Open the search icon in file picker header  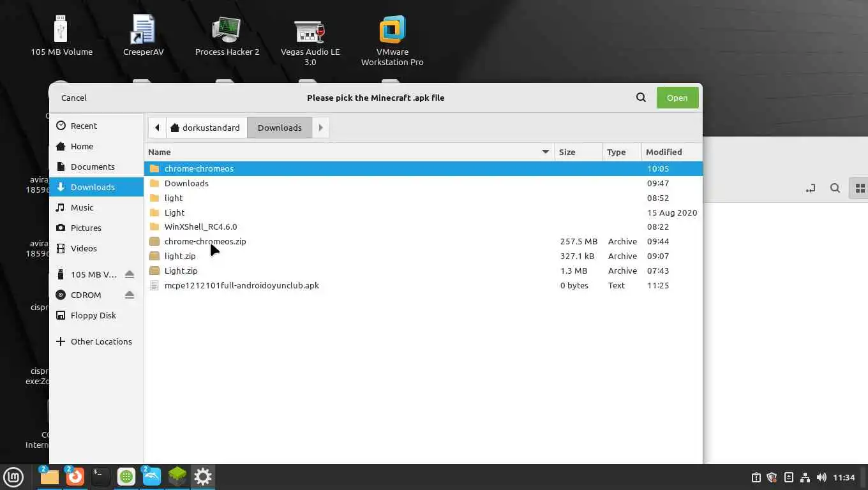coord(641,98)
